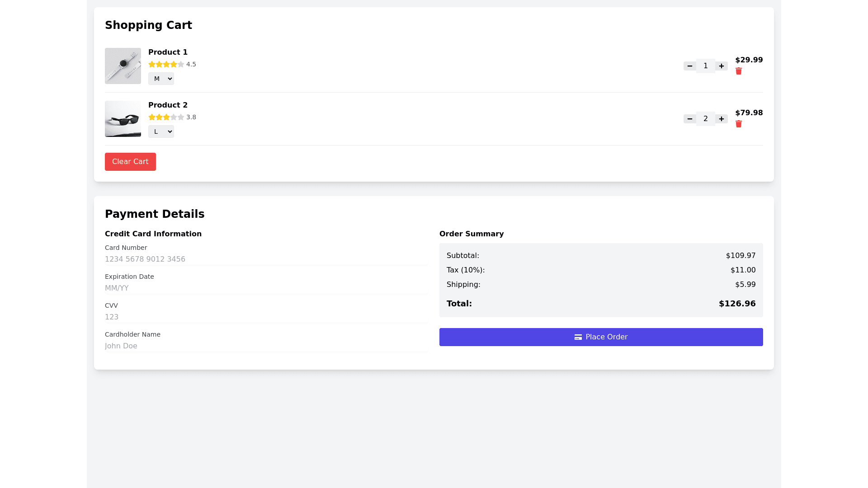Decrease Product 1 quantity with minus

coord(689,66)
